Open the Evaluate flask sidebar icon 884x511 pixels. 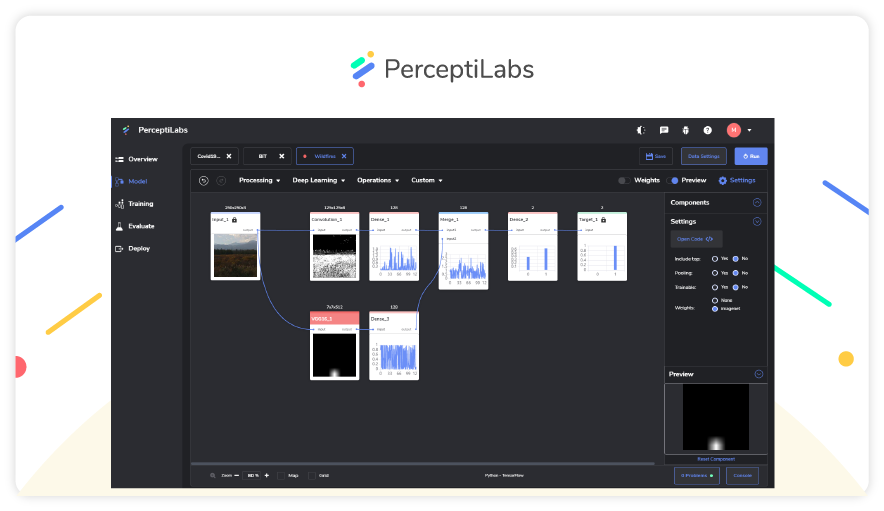point(120,226)
